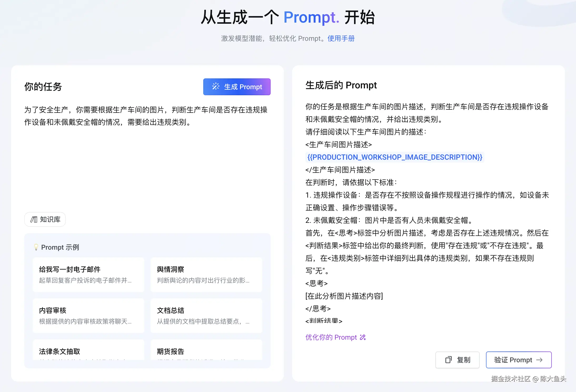
Task: Click the copy icon in 复制 button
Action: pos(448,360)
